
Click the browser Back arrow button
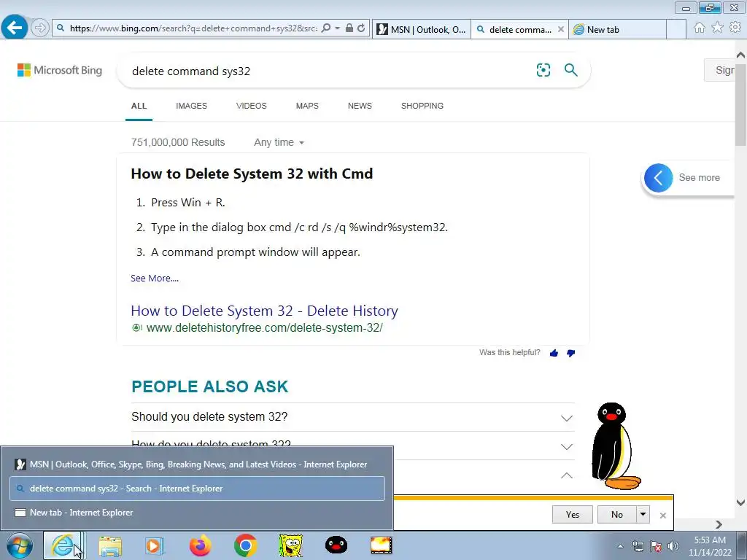(x=15, y=28)
